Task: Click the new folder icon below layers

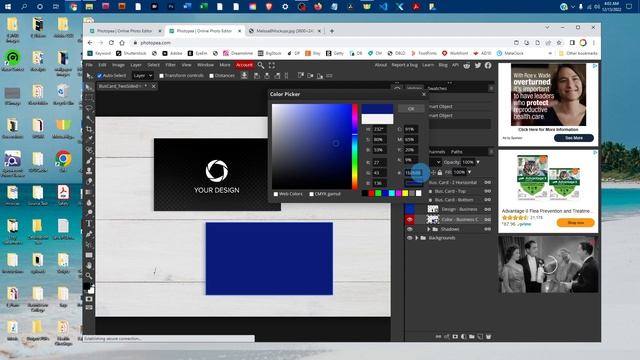Action: [472, 337]
